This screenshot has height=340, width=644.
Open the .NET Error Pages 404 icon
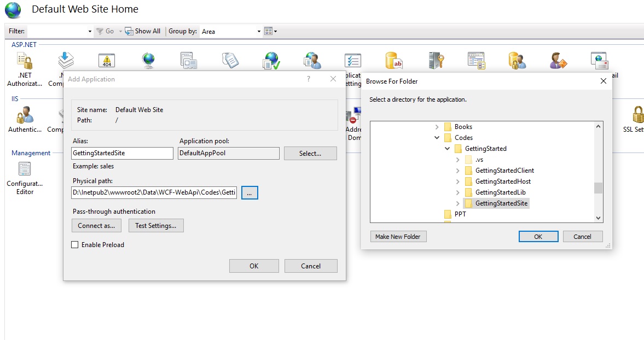point(106,61)
